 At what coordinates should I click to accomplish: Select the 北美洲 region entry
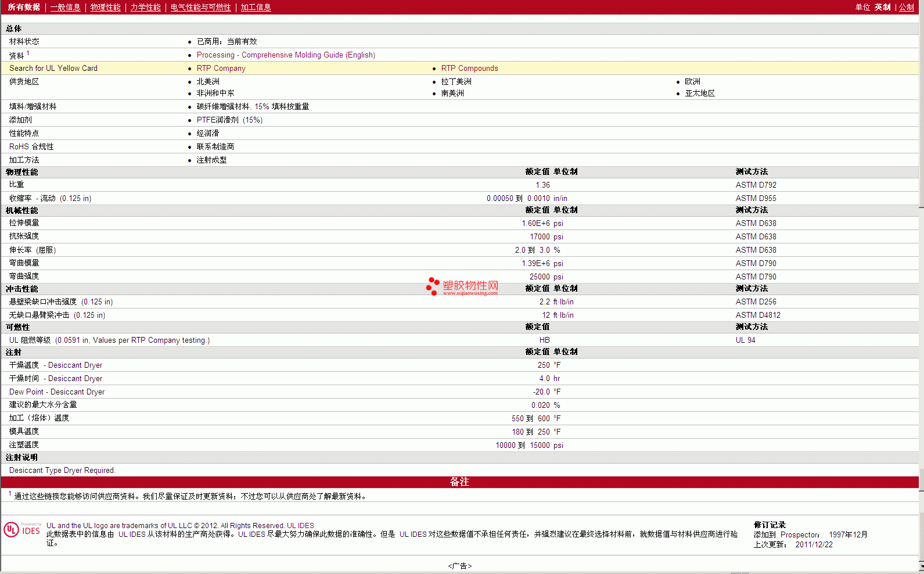(x=208, y=81)
